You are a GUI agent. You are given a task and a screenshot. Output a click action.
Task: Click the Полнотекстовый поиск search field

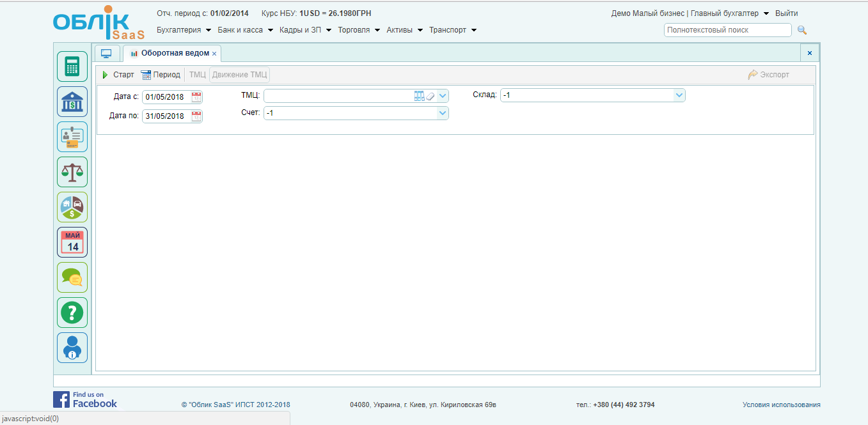tap(727, 30)
